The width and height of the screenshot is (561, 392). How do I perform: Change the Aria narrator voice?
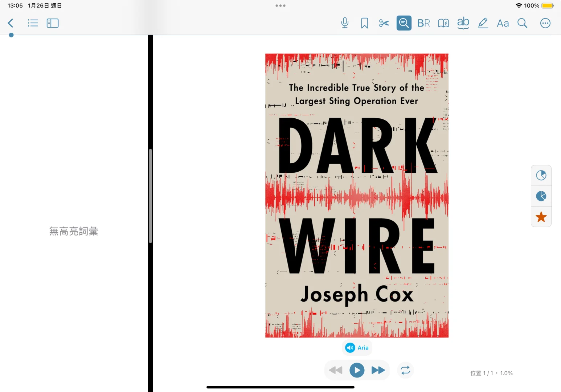click(357, 348)
